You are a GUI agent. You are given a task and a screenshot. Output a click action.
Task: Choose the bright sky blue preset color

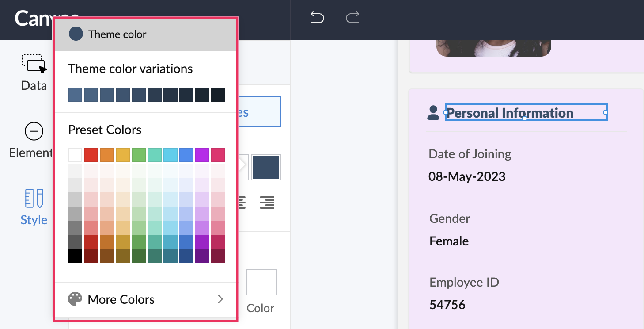coord(170,155)
